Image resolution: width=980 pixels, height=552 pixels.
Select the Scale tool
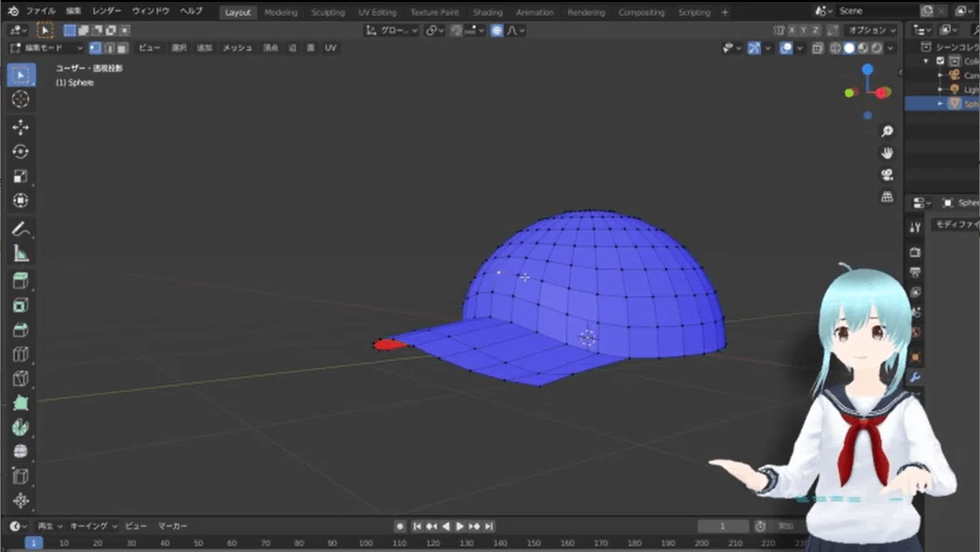coord(20,176)
